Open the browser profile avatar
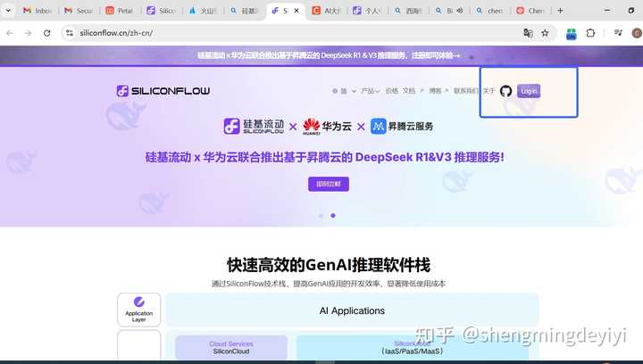This screenshot has height=364, width=643. point(637,33)
